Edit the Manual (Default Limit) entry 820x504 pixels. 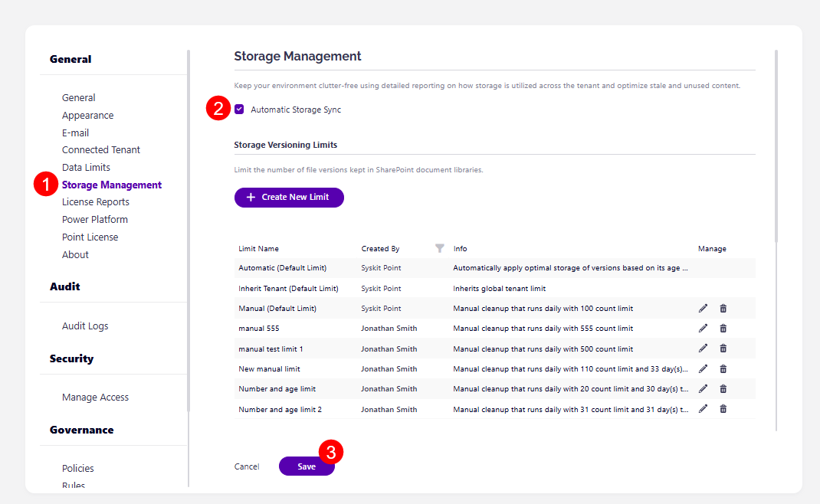703,307
